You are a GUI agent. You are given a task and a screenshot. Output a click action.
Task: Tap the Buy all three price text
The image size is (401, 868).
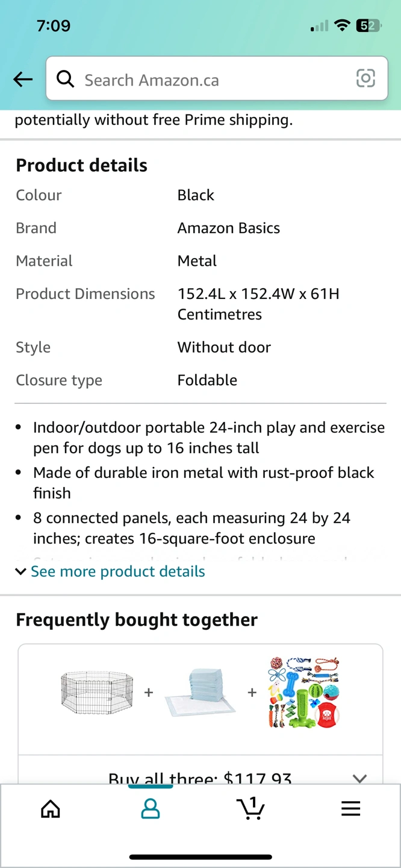coord(200,779)
